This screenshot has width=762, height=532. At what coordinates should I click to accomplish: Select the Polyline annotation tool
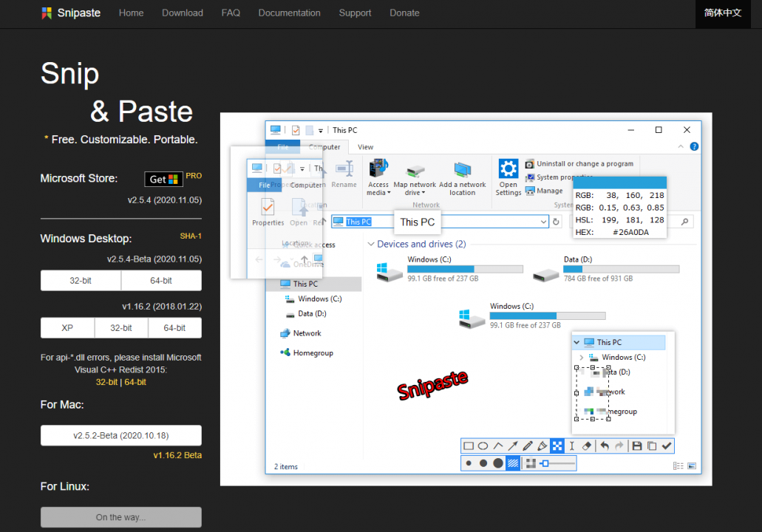tap(498, 446)
